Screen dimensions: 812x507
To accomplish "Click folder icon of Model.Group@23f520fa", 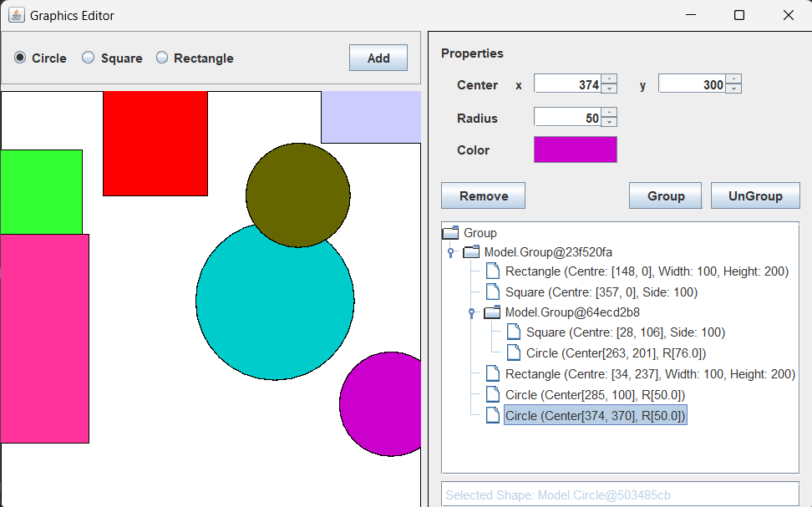I will (x=471, y=252).
